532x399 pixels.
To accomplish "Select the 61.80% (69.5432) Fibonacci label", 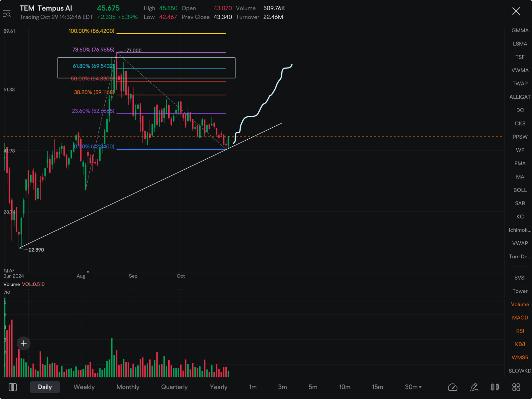I will (93, 66).
